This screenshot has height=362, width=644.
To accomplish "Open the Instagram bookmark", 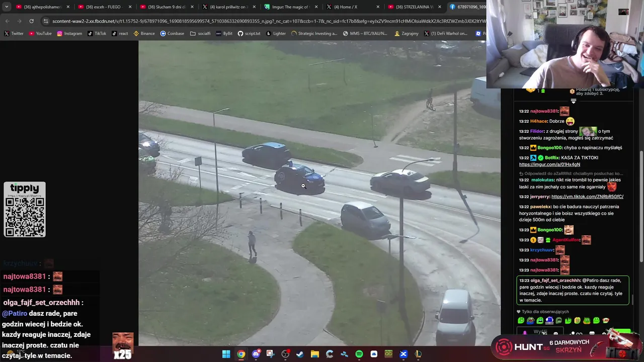I will pos(69,34).
